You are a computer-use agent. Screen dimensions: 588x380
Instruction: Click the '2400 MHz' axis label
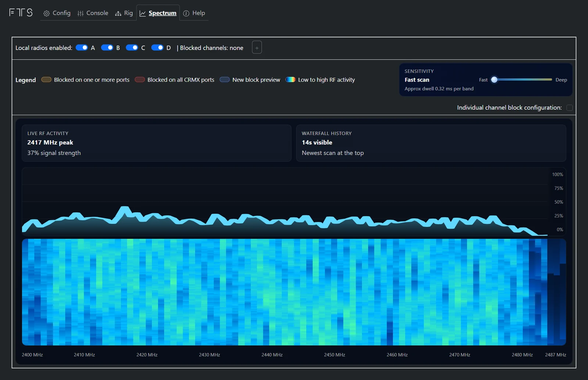coord(32,355)
